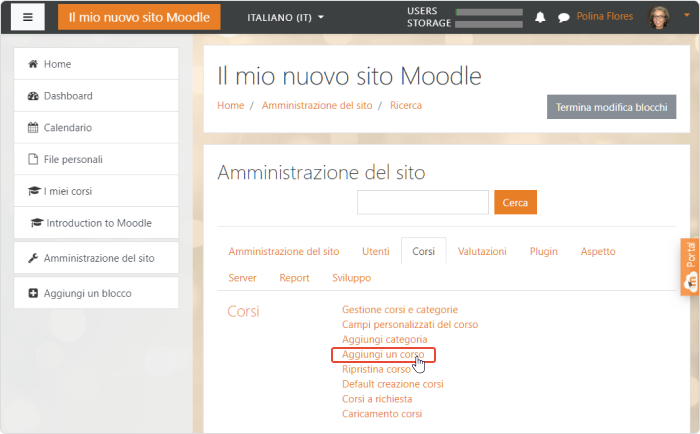Click the I miei corsi graduation cap icon
Image resolution: width=700 pixels, height=434 pixels.
[34, 191]
